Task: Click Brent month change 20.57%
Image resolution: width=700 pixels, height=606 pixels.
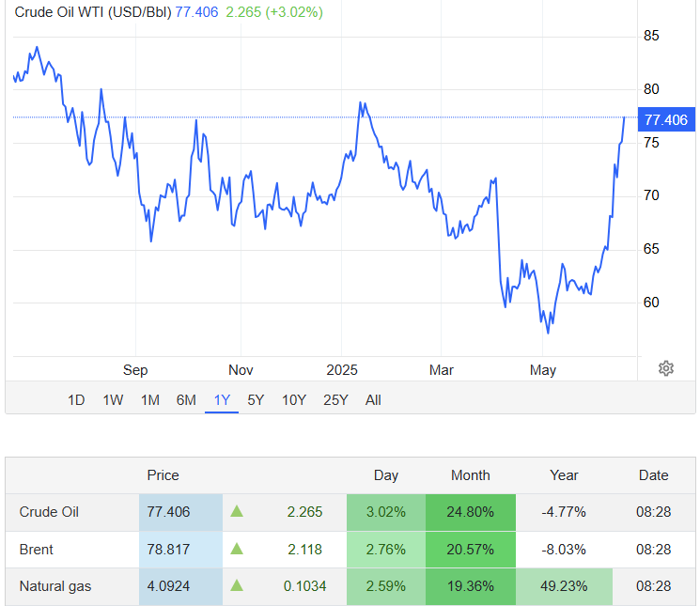Action: (471, 550)
